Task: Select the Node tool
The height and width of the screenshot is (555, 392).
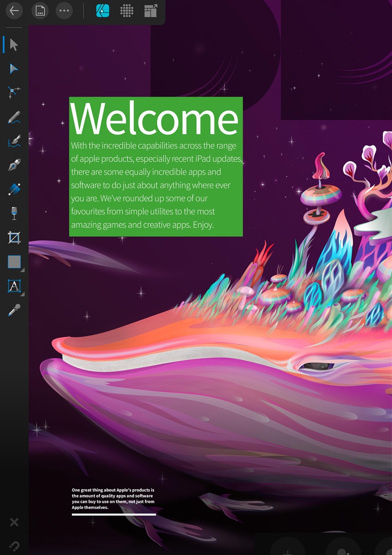Action: (x=14, y=92)
